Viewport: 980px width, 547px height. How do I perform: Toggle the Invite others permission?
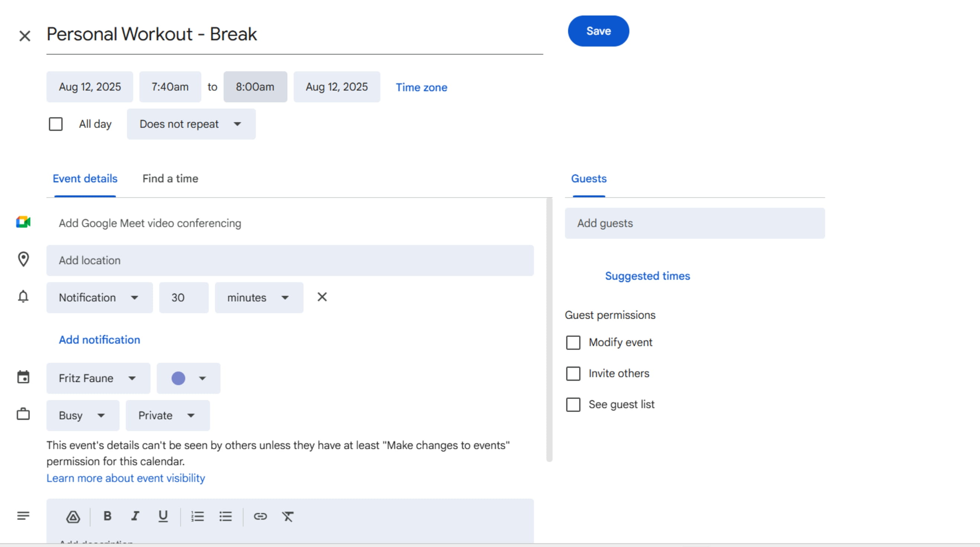pyautogui.click(x=573, y=373)
